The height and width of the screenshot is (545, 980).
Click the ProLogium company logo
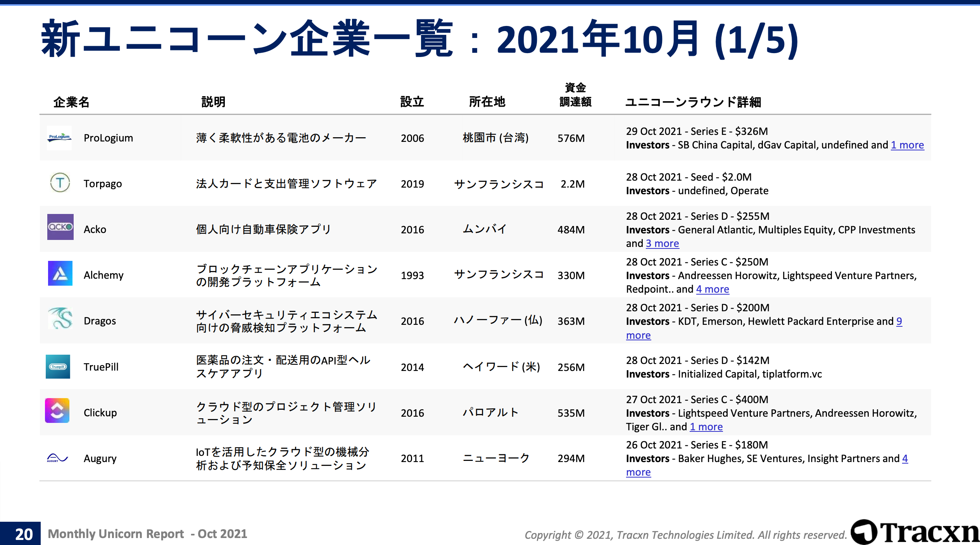pyautogui.click(x=59, y=138)
